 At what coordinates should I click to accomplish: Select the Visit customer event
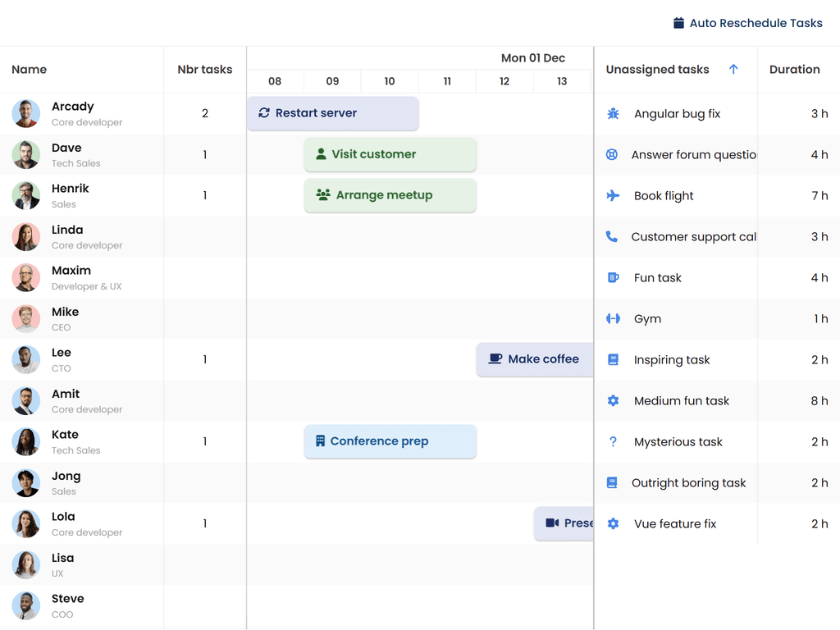pos(390,154)
